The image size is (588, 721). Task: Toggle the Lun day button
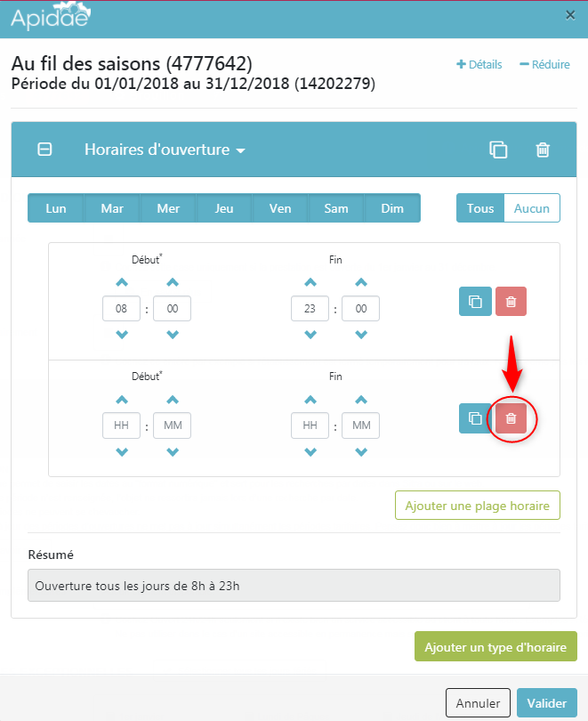55,208
